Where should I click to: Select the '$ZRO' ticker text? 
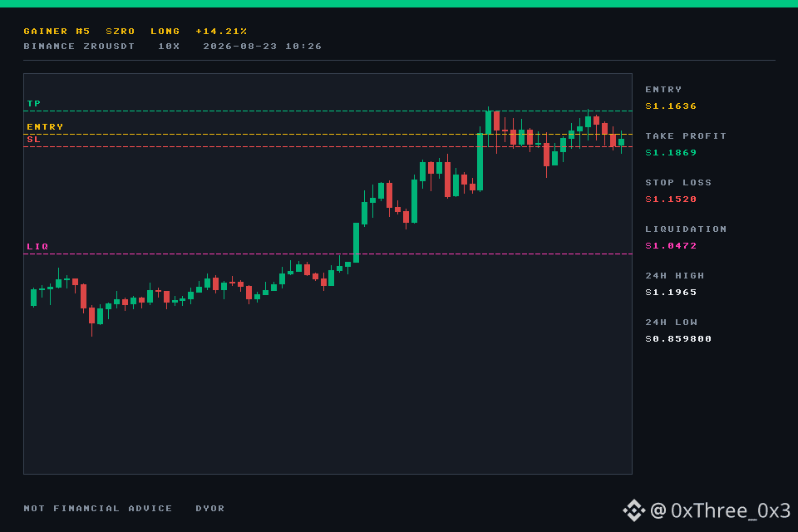(120, 31)
